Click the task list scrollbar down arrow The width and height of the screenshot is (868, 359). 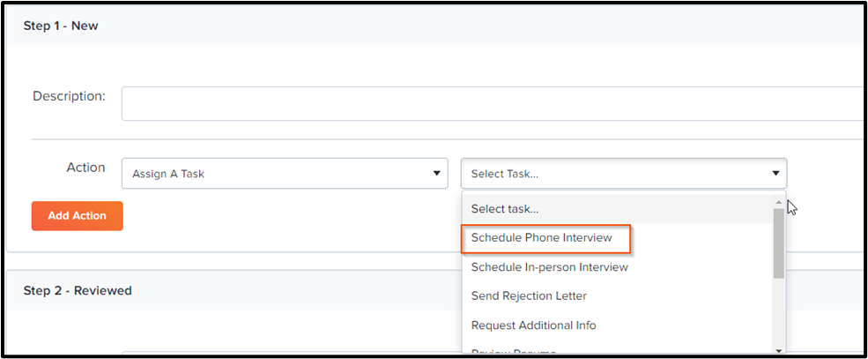pyautogui.click(x=779, y=350)
